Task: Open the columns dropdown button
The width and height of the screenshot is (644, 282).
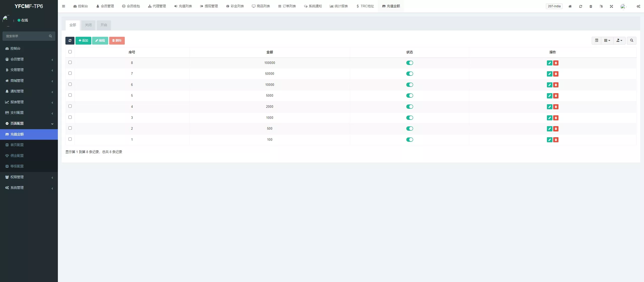Action: [607, 41]
